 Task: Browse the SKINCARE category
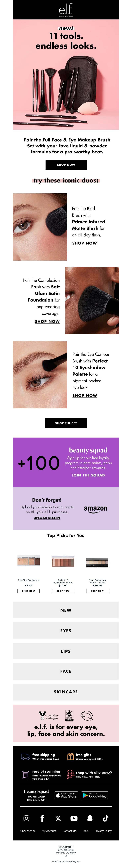pyautogui.click(x=66, y=692)
